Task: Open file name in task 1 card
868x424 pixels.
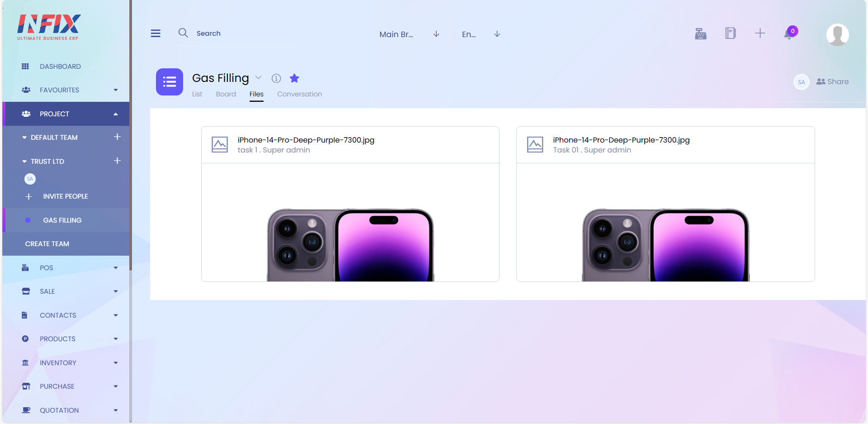Action: coord(306,140)
